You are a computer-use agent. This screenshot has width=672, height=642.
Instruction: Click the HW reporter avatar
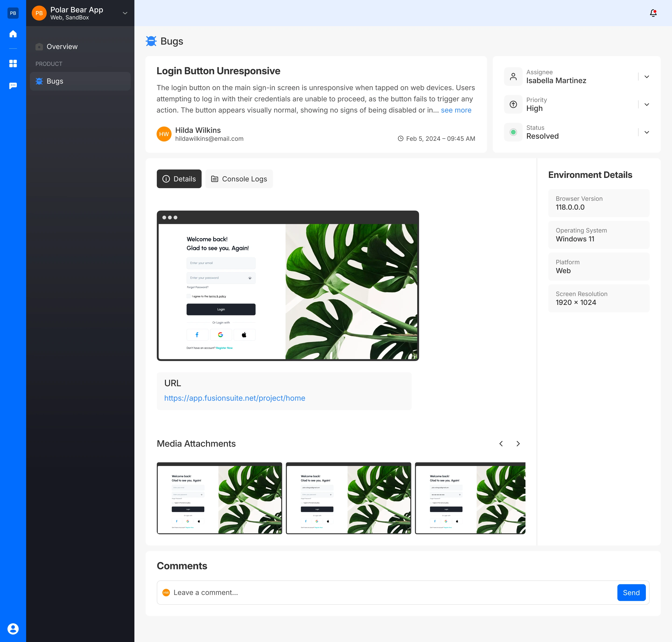[164, 134]
